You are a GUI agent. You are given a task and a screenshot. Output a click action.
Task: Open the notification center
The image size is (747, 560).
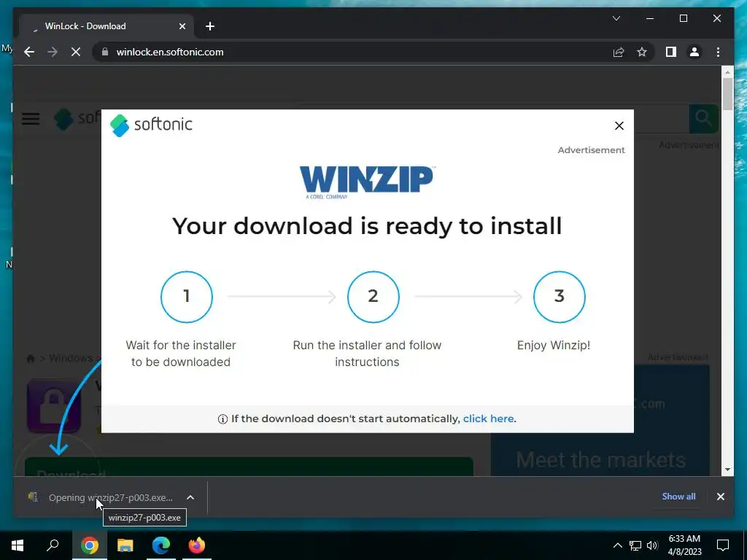(x=723, y=545)
